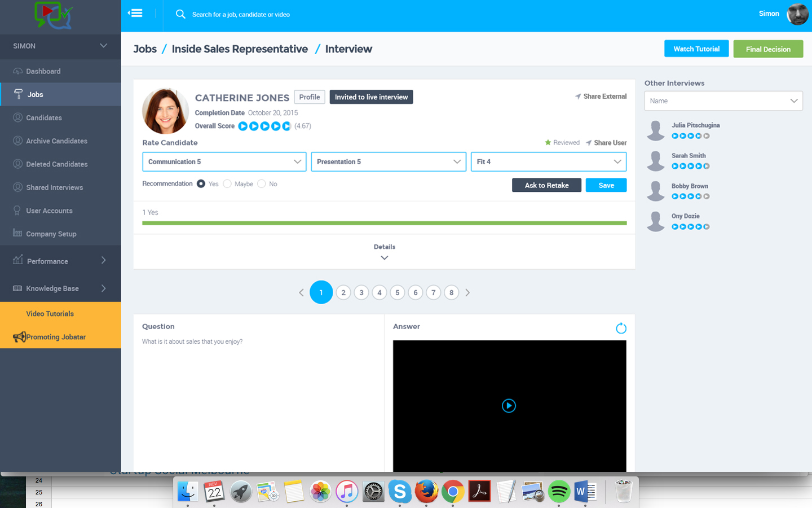Open Skype from the dock

400,492
